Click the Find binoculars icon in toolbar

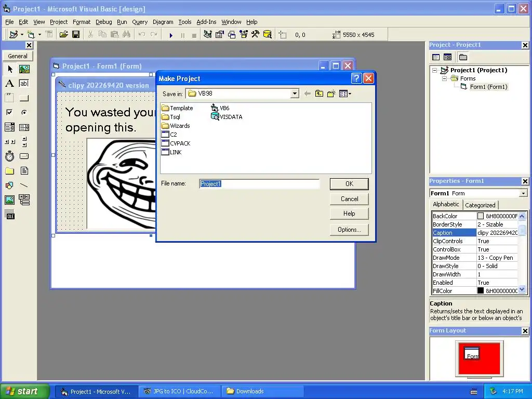click(x=127, y=34)
